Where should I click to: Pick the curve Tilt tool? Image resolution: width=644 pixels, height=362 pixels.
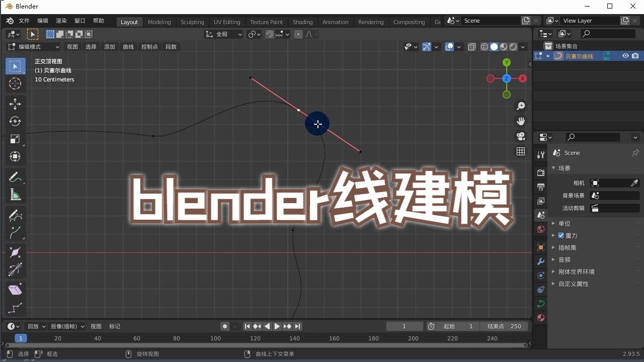point(15,269)
